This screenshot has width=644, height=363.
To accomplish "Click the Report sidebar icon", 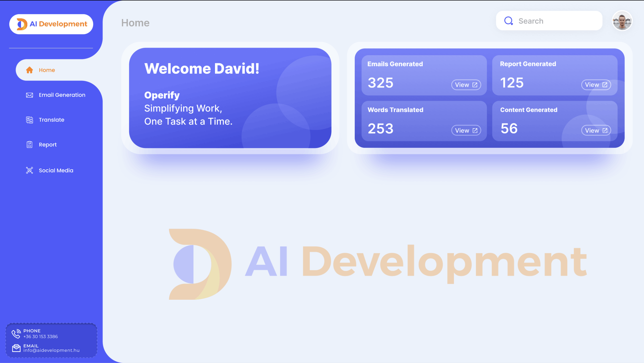I will pyautogui.click(x=30, y=144).
